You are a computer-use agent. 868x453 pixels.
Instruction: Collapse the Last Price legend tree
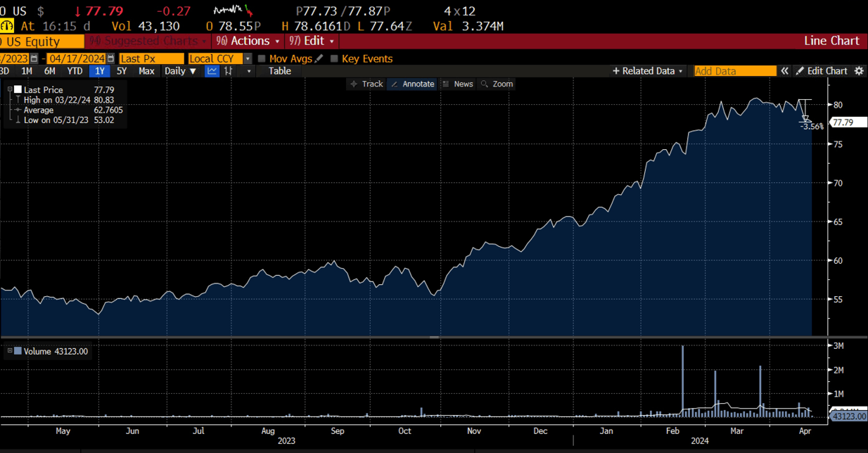click(x=10, y=90)
